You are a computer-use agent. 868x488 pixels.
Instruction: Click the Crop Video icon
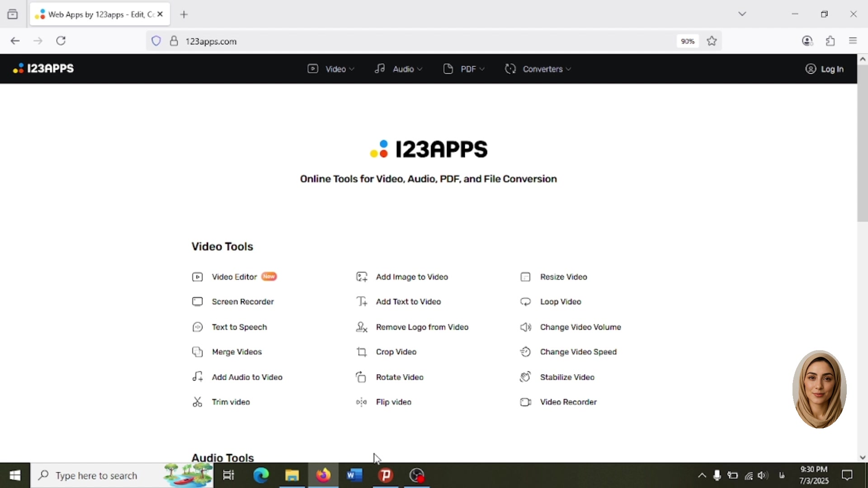tap(362, 352)
